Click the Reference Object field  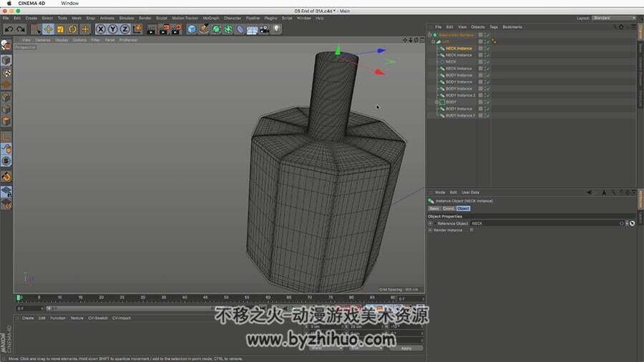click(545, 224)
